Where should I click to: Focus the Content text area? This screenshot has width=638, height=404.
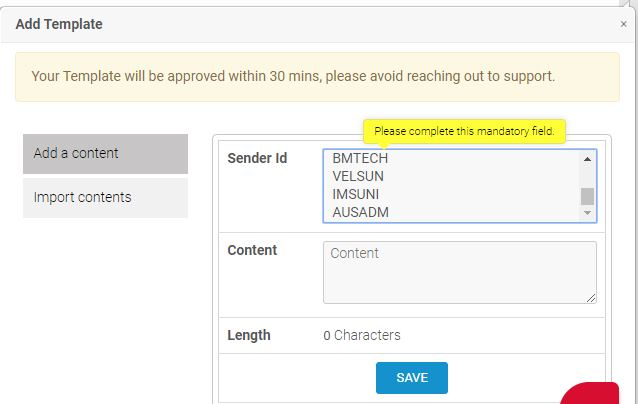point(458,271)
